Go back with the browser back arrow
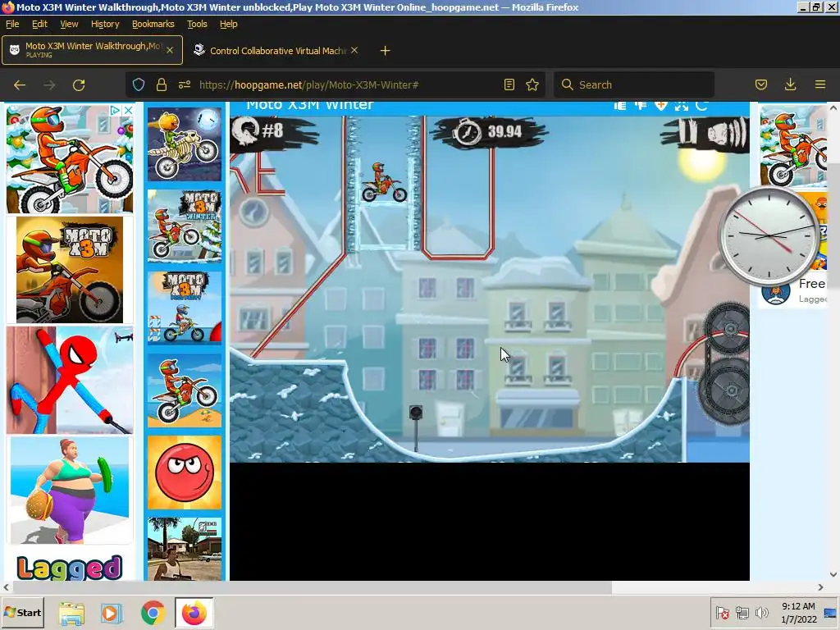The width and height of the screenshot is (840, 630). (x=20, y=84)
